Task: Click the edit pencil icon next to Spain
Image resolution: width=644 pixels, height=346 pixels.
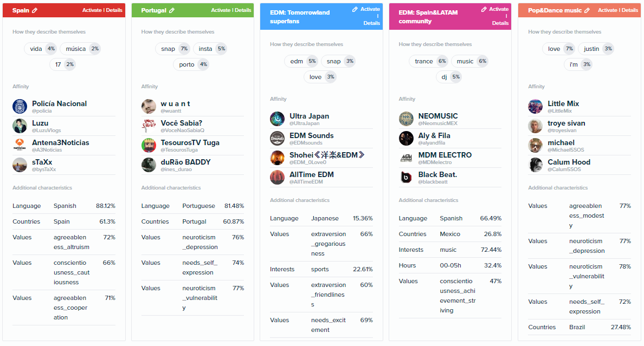Action: [35, 10]
